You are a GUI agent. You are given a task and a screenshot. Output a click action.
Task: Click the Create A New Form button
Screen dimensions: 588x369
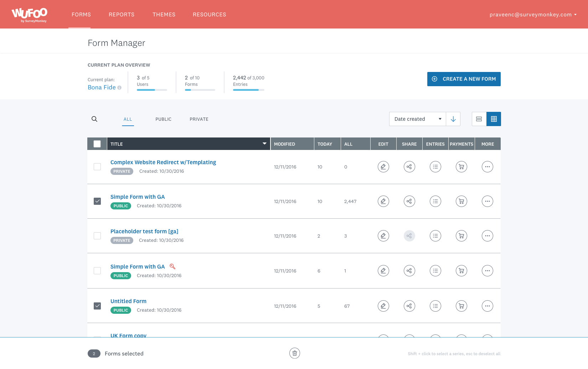[464, 79]
